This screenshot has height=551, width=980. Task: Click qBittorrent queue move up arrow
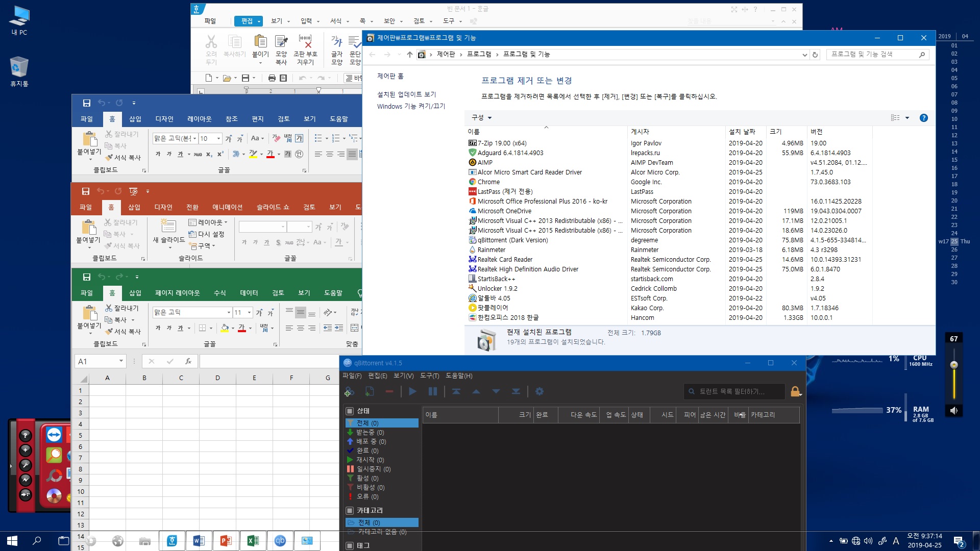tap(476, 391)
